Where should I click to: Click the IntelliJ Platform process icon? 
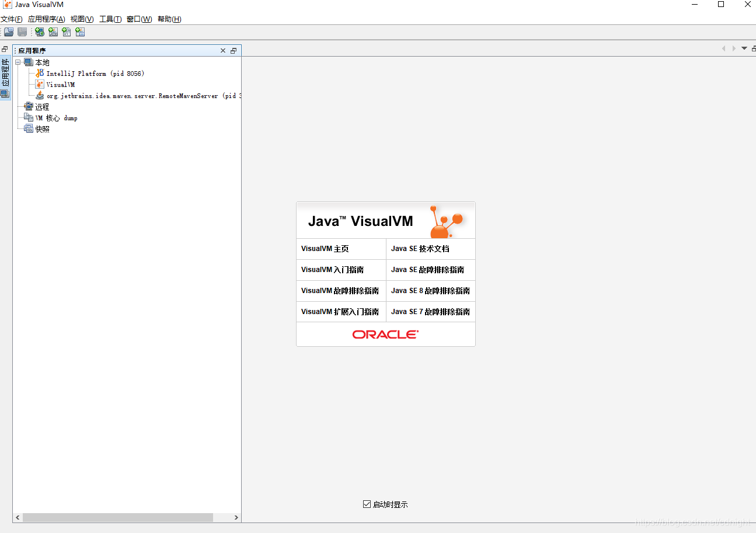(40, 74)
